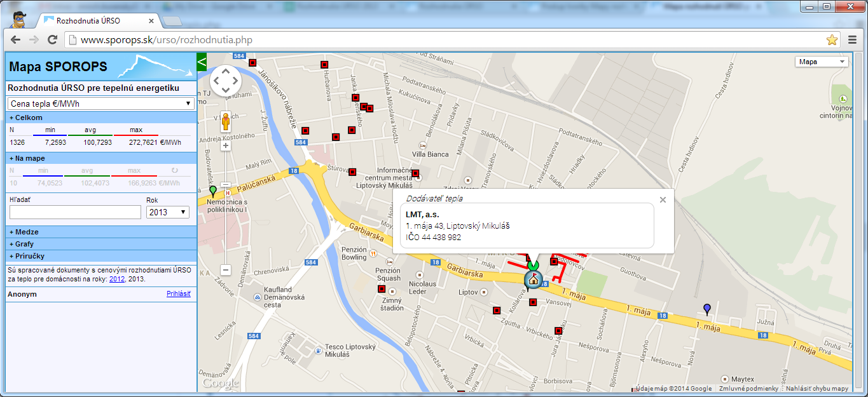Go back with the browser Back arrow
This screenshot has width=868, height=397.
pos(16,40)
